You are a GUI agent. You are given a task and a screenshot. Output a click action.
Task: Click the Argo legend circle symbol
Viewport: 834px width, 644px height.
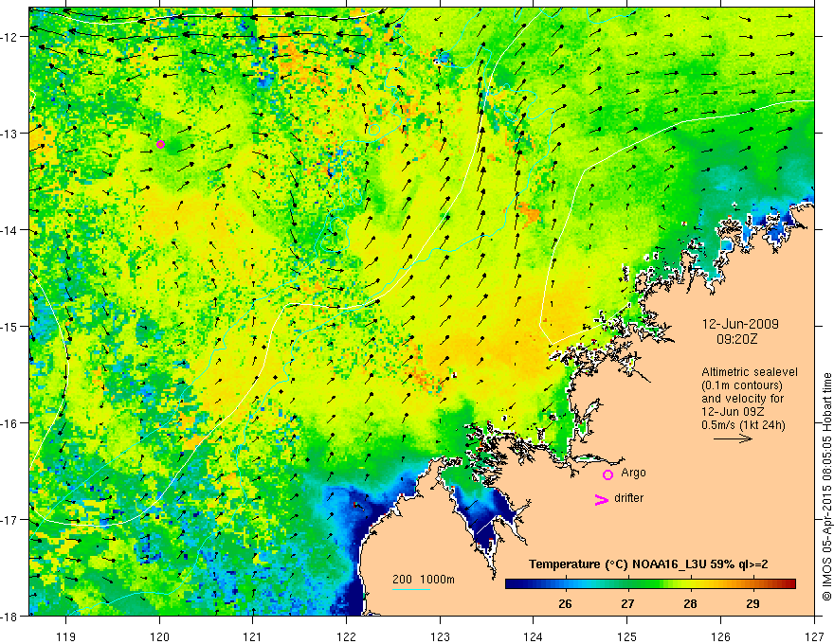tap(607, 474)
